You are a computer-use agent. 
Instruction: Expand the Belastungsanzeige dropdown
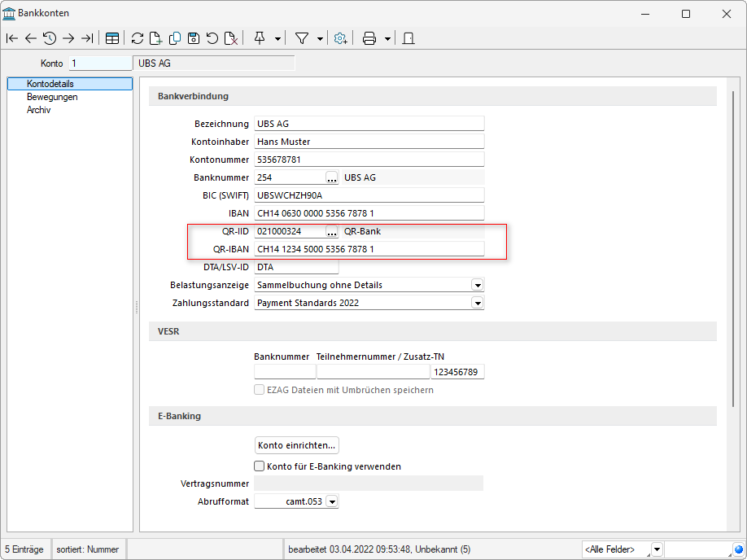(x=478, y=286)
